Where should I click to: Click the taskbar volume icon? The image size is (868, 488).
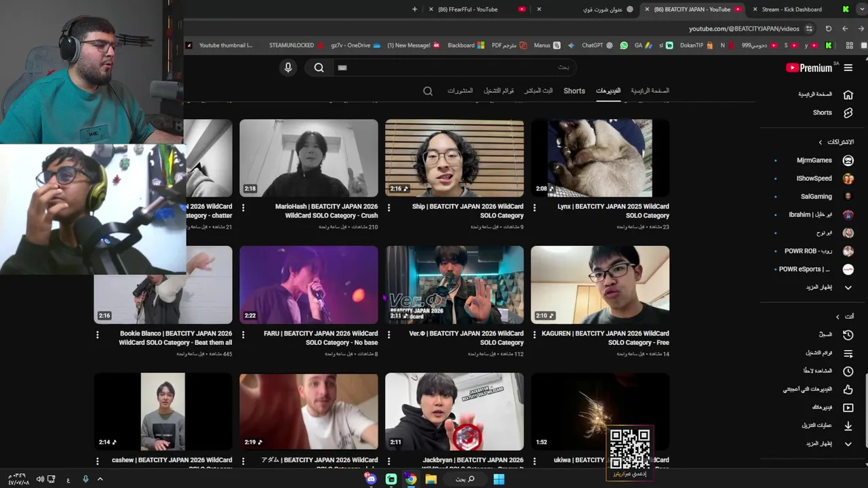(x=40, y=479)
